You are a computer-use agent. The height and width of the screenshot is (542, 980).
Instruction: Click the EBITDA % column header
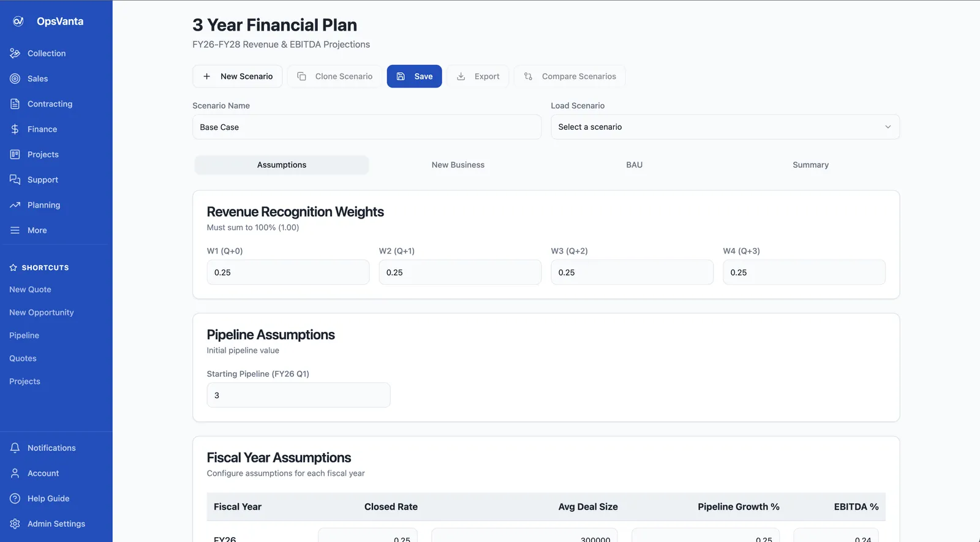click(856, 506)
